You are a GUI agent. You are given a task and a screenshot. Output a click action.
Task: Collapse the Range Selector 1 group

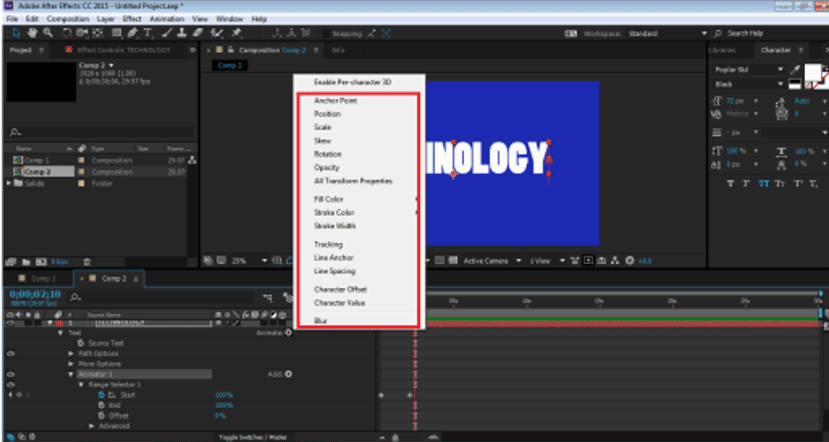tap(81, 385)
